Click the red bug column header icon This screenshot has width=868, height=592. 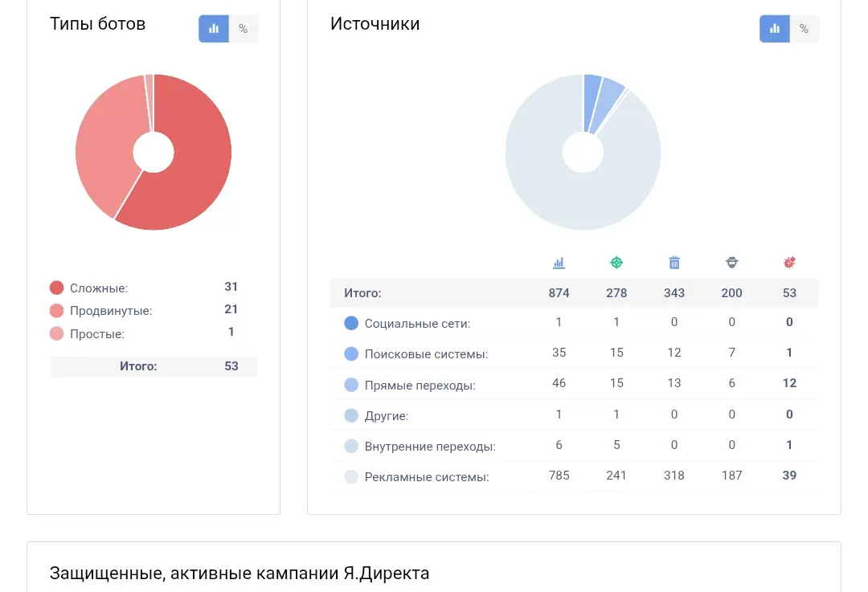(x=789, y=262)
